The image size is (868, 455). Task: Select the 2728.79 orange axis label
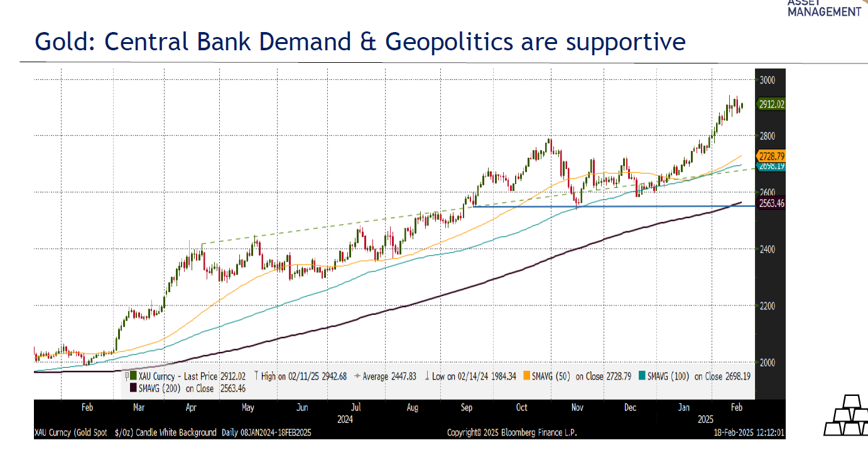click(772, 156)
